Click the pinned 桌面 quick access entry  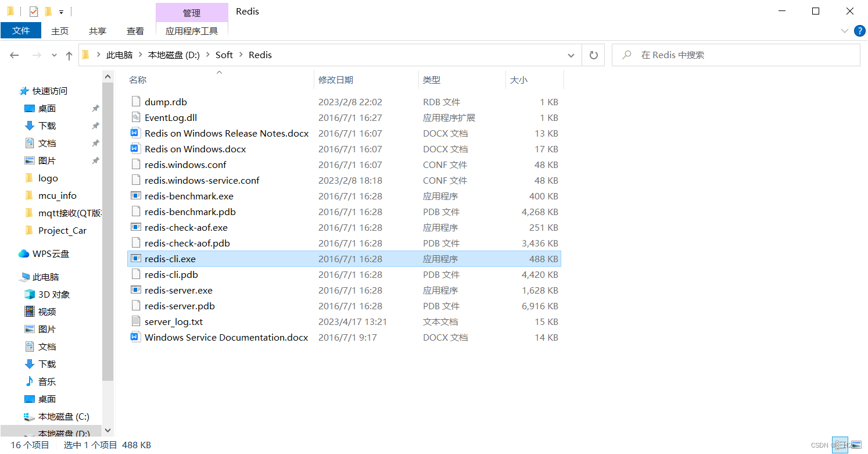point(47,108)
